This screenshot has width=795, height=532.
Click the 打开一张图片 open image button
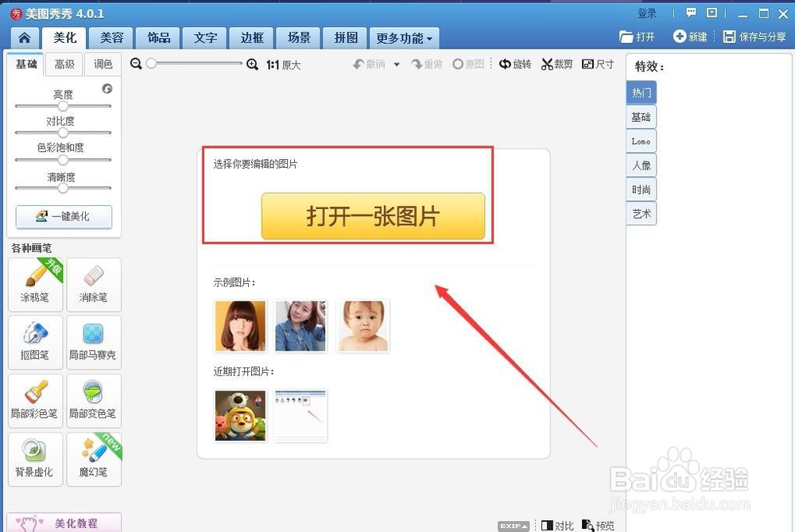(x=374, y=216)
